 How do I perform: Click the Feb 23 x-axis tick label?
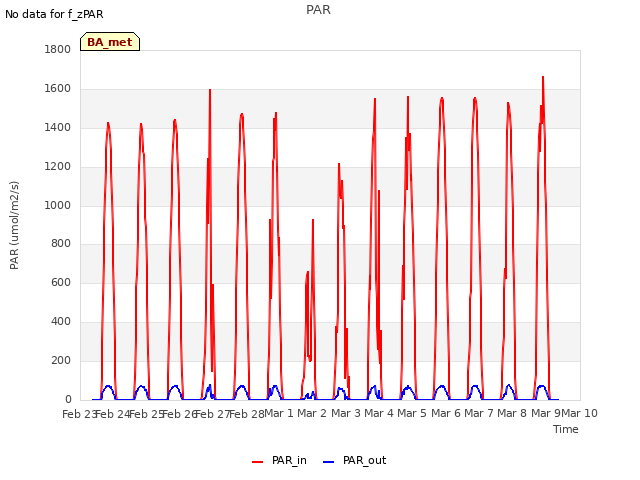(79, 414)
